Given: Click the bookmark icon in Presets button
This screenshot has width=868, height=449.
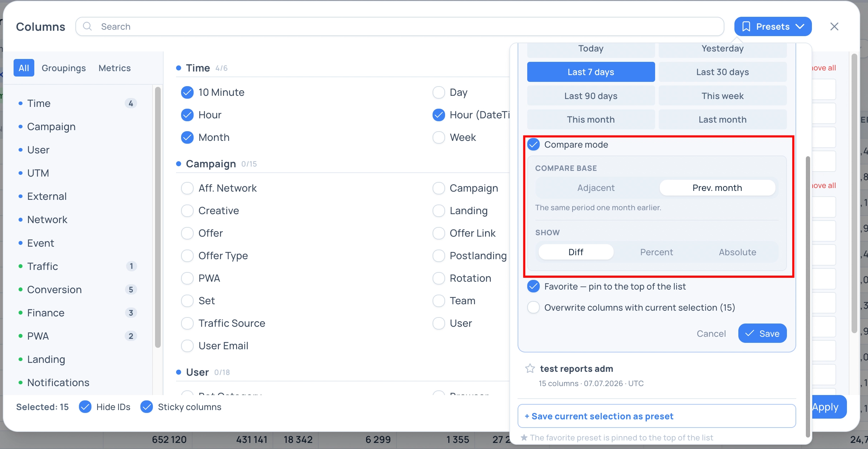Looking at the screenshot, I should (x=746, y=26).
